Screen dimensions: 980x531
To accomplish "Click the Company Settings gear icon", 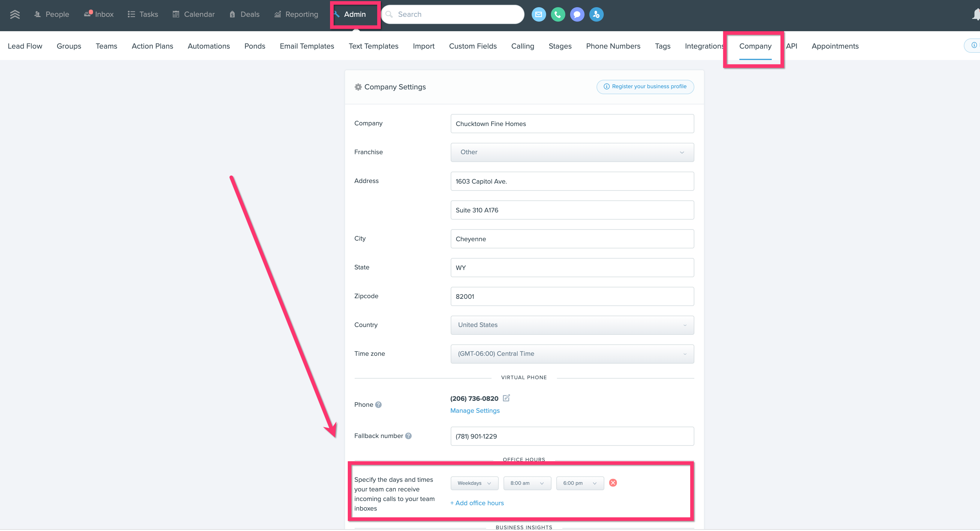I will click(x=358, y=86).
